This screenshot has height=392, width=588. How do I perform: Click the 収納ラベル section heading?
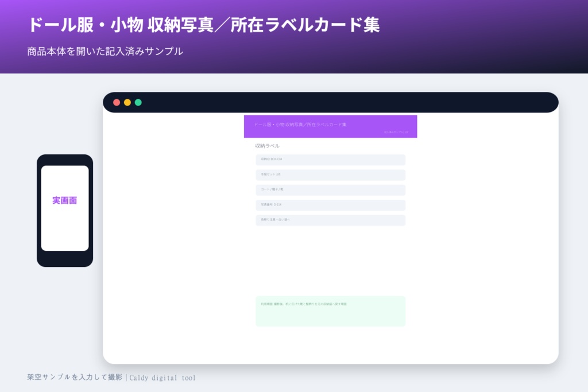click(268, 146)
